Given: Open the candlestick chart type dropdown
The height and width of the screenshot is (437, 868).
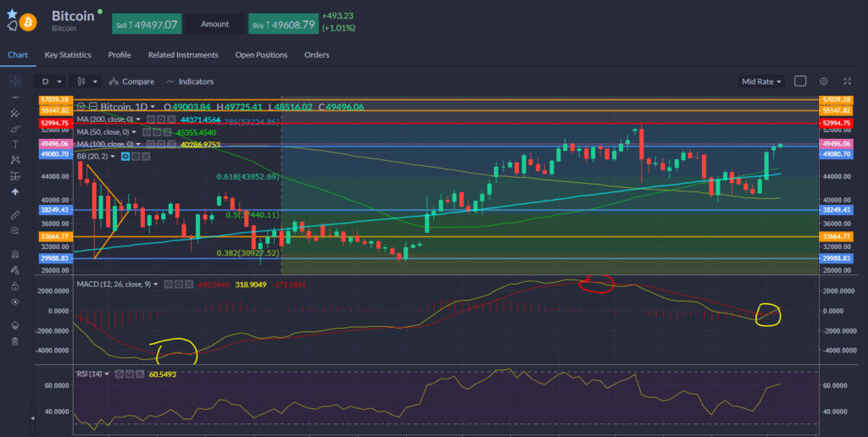Looking at the screenshot, I should click(x=87, y=81).
